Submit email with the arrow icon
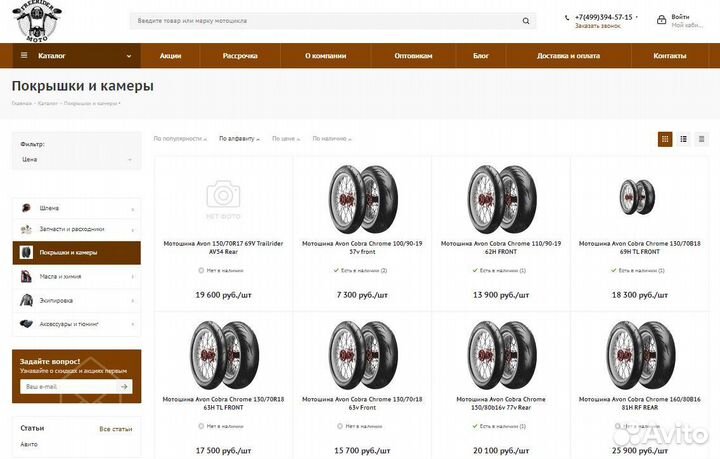The height and width of the screenshot is (459, 720). point(124,386)
